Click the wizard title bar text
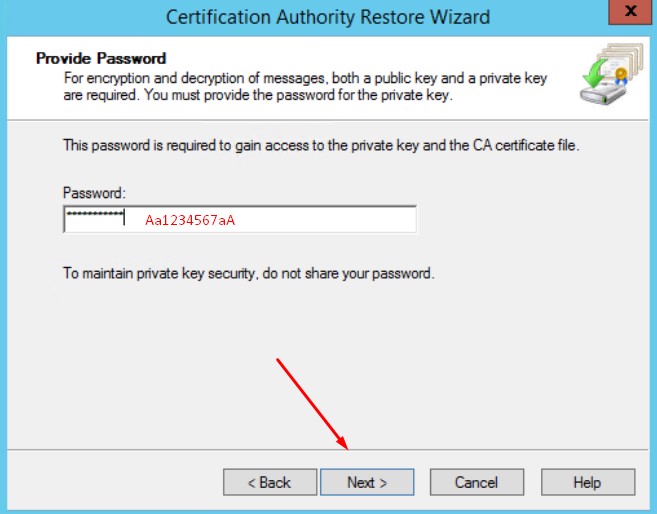657x514 pixels. coord(328,17)
